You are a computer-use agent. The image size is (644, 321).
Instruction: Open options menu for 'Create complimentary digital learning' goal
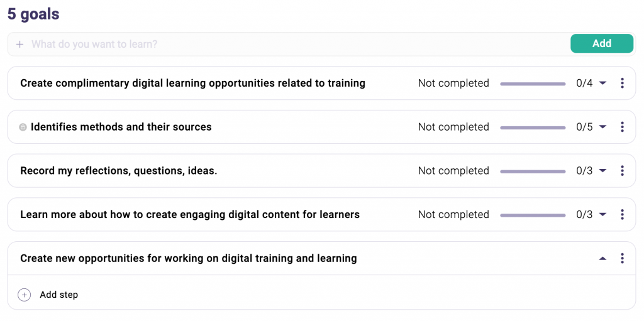(622, 83)
